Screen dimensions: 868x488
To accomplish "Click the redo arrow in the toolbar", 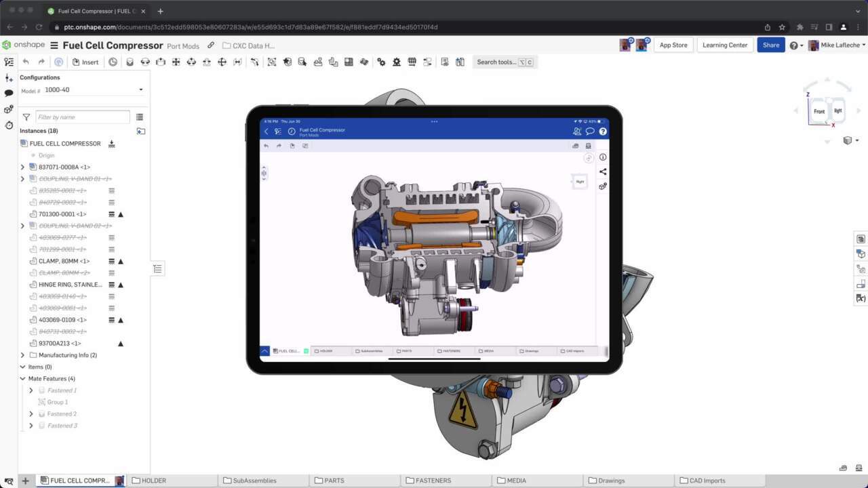I will pos(41,62).
